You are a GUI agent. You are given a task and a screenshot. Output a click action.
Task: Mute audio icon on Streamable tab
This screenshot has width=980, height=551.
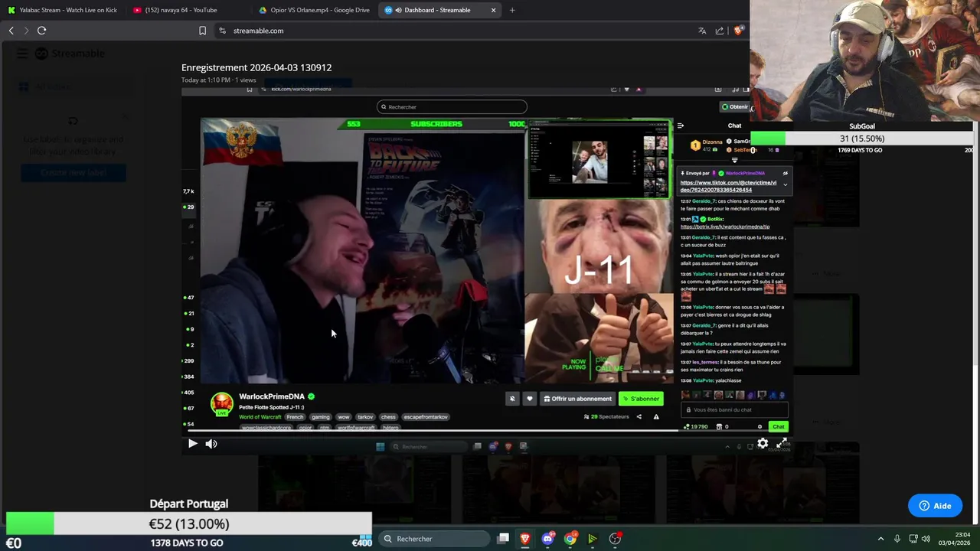(x=398, y=10)
